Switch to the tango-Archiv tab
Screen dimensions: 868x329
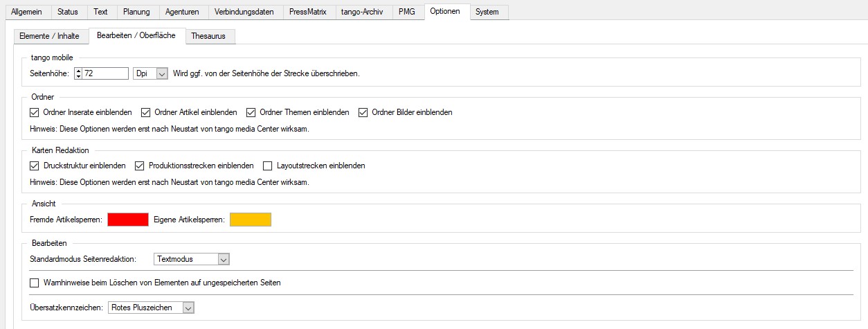362,12
